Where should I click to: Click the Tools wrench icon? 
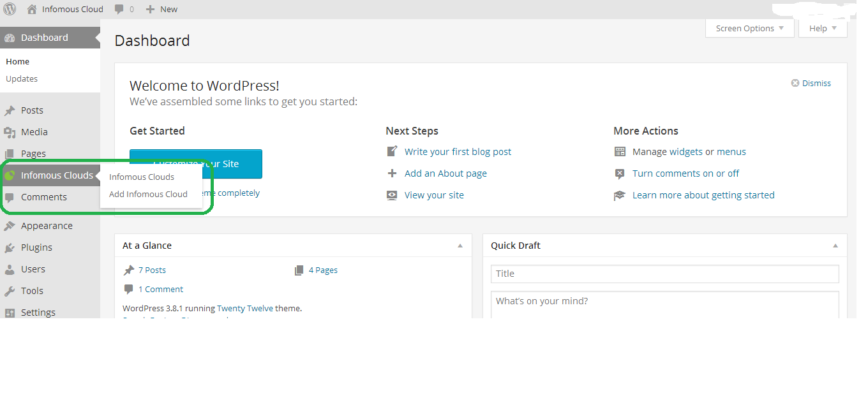pos(10,291)
